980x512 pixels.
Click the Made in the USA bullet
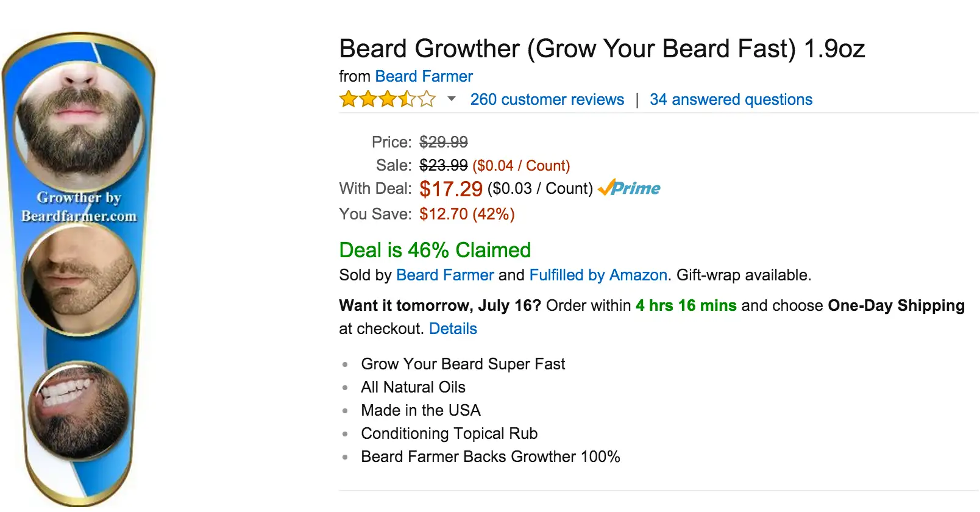pos(421,410)
